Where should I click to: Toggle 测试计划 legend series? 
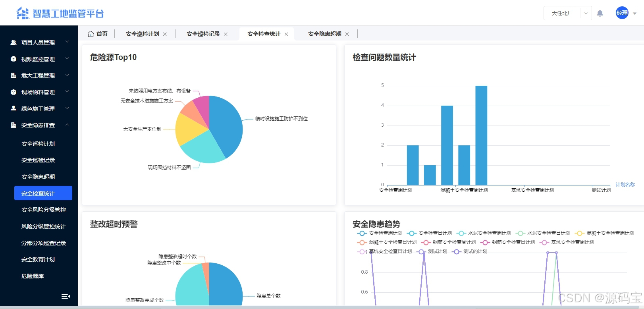432,251
